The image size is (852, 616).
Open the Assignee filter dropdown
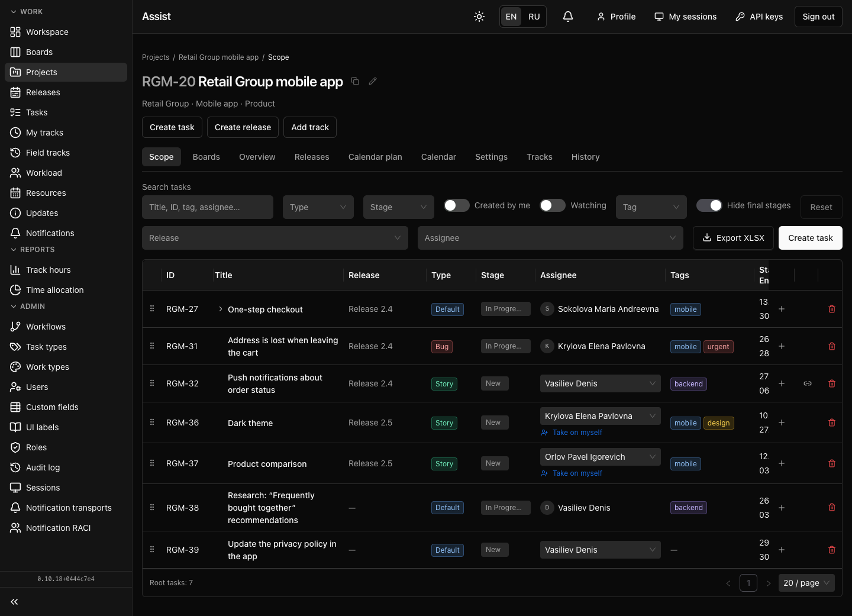[550, 238]
